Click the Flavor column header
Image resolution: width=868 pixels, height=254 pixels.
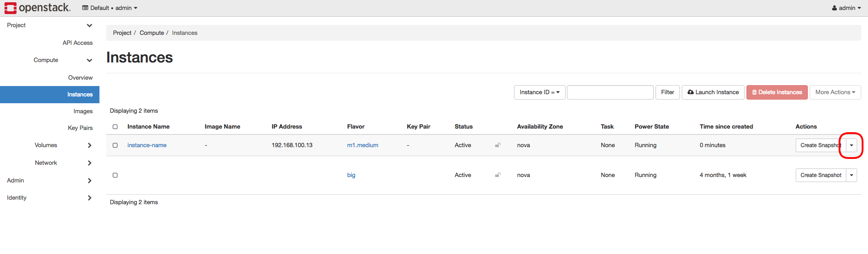(x=356, y=127)
